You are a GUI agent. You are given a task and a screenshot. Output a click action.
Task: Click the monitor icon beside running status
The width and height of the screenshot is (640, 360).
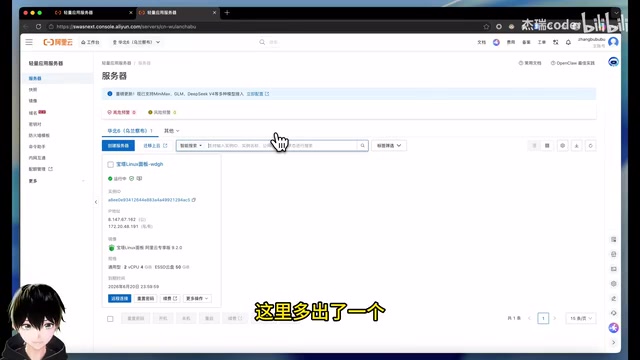pos(139,178)
